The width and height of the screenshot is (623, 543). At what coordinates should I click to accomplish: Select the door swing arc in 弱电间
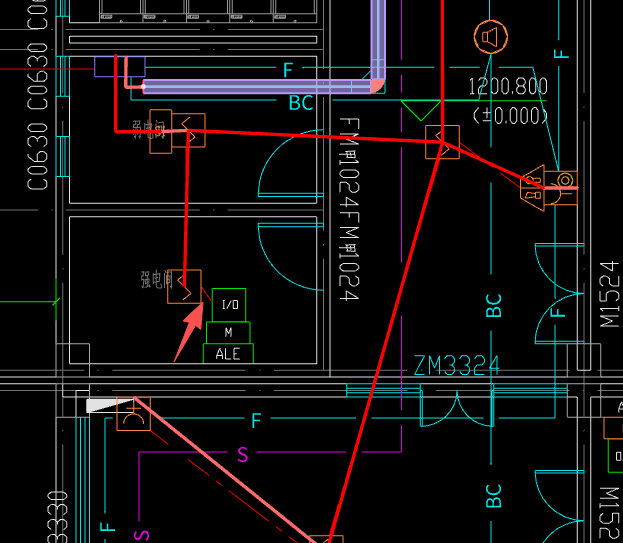click(290, 163)
